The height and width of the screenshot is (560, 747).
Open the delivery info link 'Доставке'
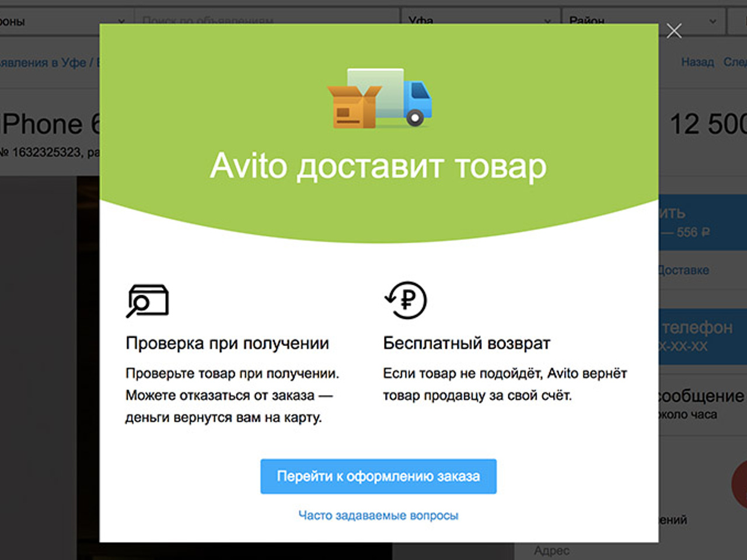683,270
